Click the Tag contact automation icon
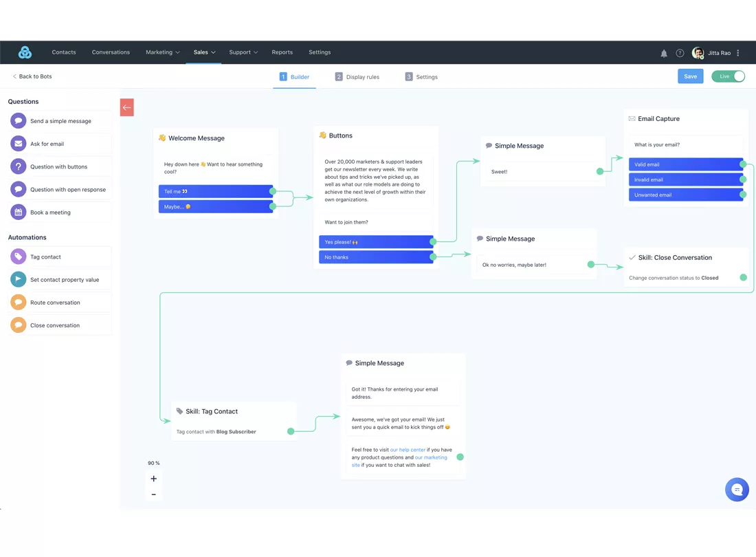This screenshot has width=756, height=557. pos(18,256)
